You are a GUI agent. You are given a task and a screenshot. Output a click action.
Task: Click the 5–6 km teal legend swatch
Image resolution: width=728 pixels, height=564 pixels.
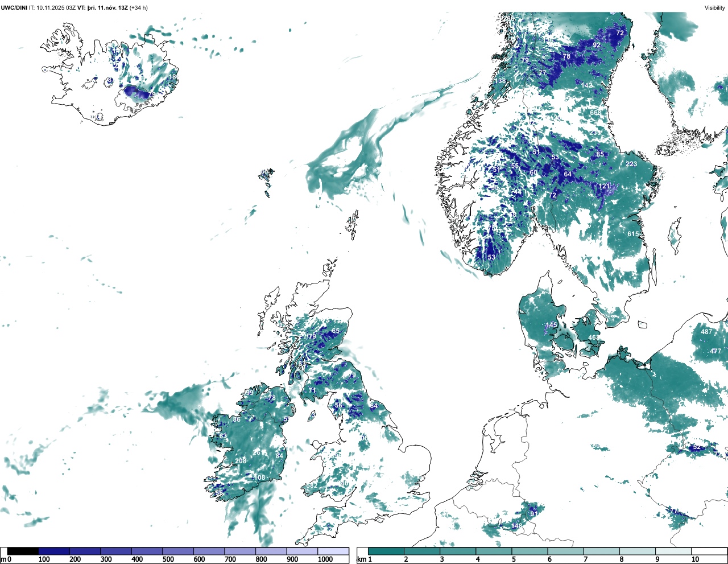530,551
